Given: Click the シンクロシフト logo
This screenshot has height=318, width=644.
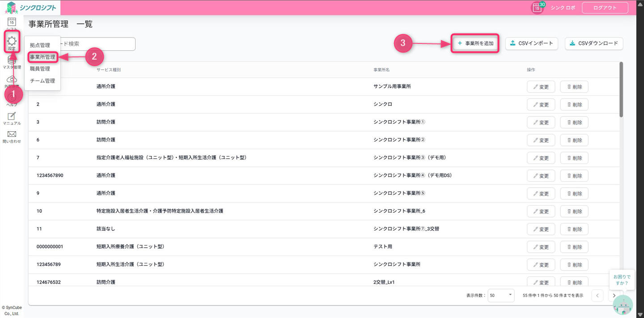Looking at the screenshot, I should click(31, 8).
